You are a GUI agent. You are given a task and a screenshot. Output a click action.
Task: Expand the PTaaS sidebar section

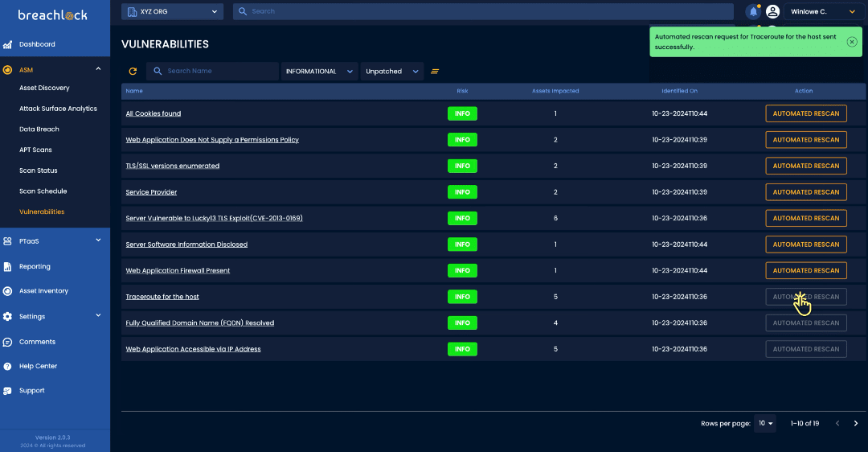99,240
